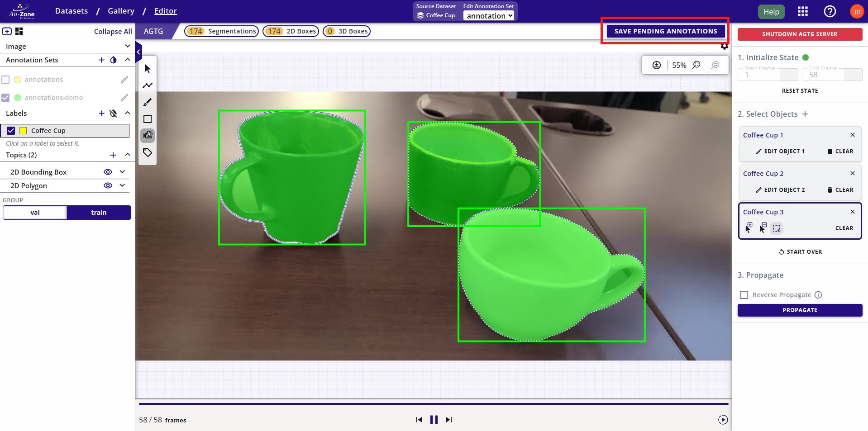Image resolution: width=868 pixels, height=431 pixels.
Task: Click the label color-off icon
Action: 114,114
